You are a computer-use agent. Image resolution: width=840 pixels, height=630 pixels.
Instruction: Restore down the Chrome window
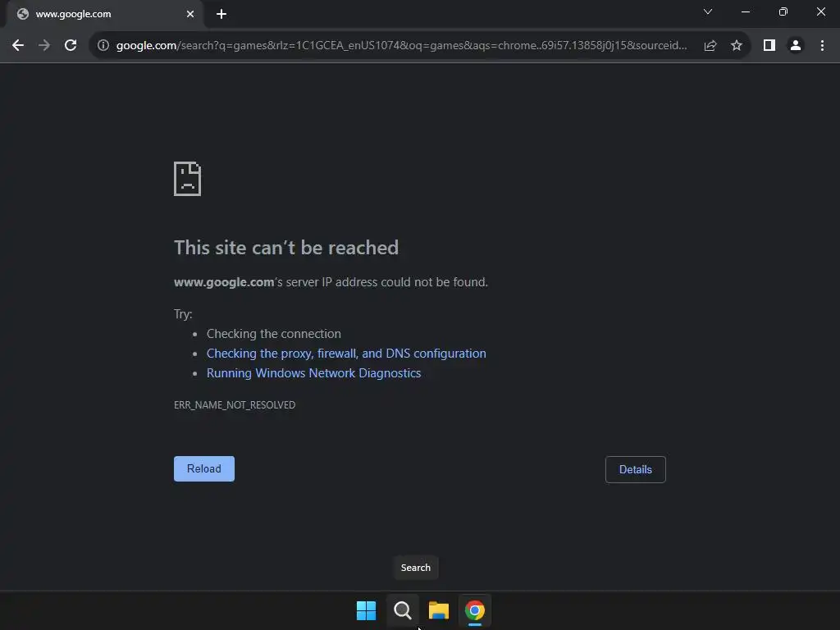click(x=783, y=11)
